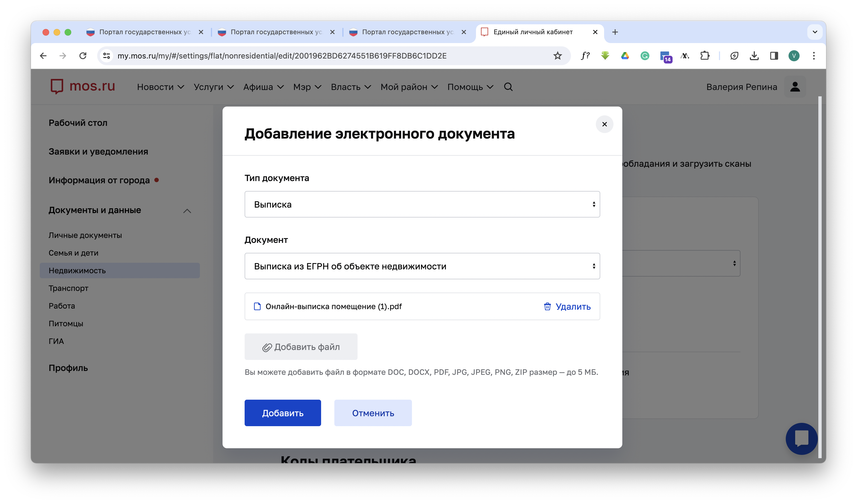Cancel with the Отменить button
This screenshot has width=857, height=504.
pos(373,413)
